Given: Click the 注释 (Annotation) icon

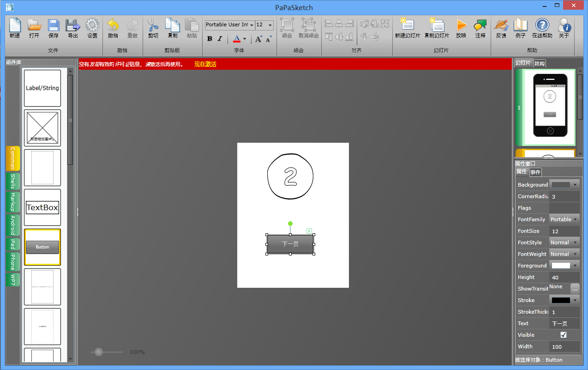Looking at the screenshot, I should tap(480, 25).
